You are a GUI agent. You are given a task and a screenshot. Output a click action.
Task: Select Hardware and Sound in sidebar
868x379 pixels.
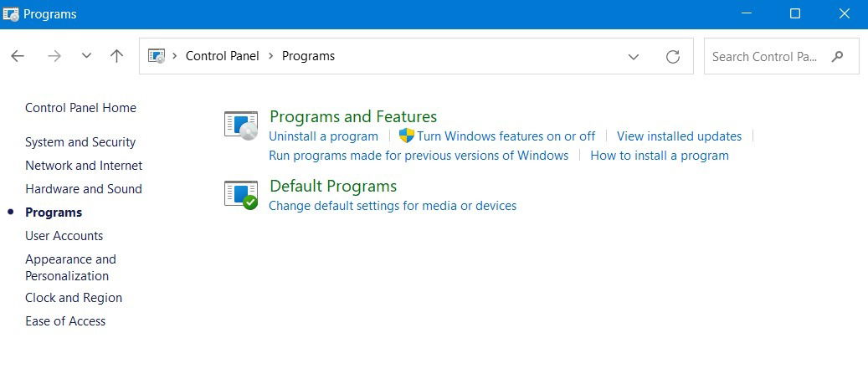click(84, 189)
